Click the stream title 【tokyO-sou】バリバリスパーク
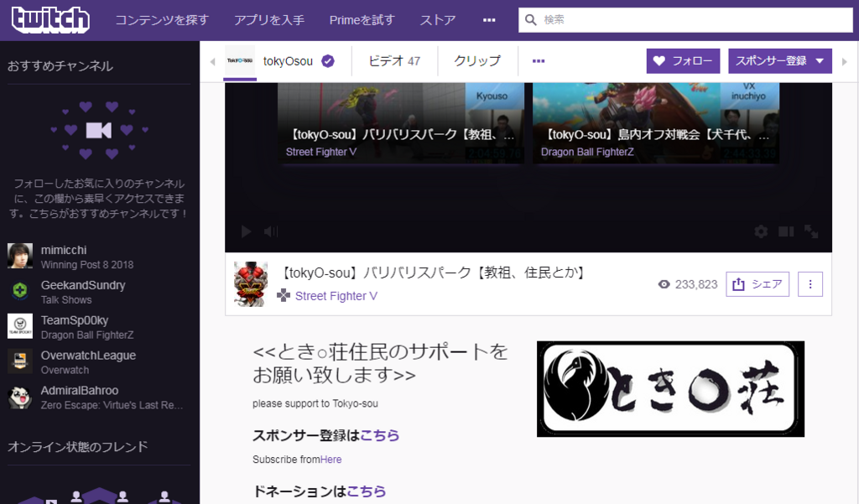Viewport: 859px width, 504px height. pos(433,273)
